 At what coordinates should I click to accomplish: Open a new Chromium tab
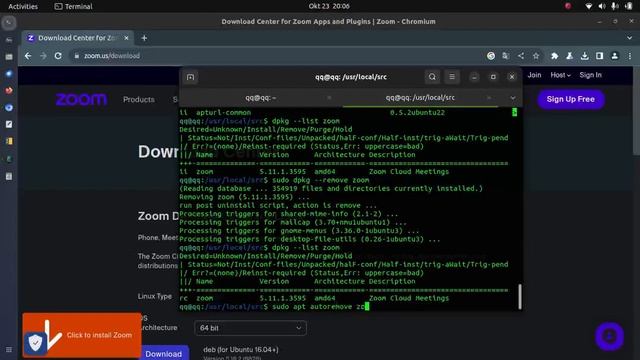pyautogui.click(x=144, y=38)
